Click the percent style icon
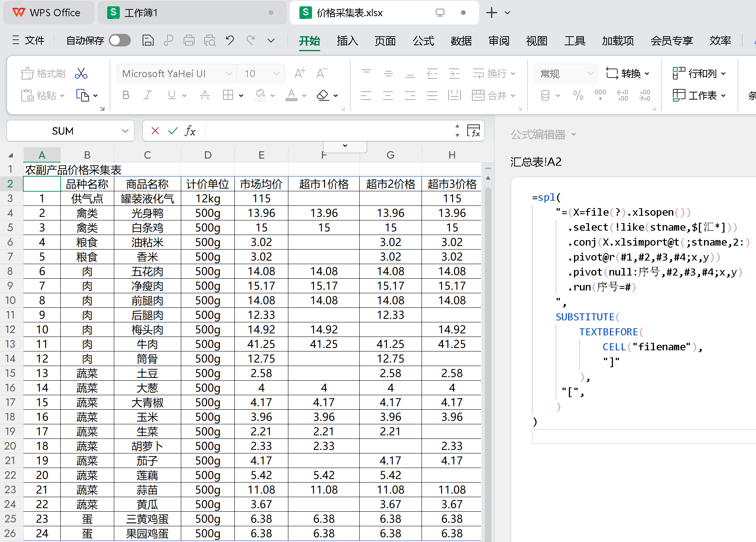The image size is (756, 542). click(578, 95)
